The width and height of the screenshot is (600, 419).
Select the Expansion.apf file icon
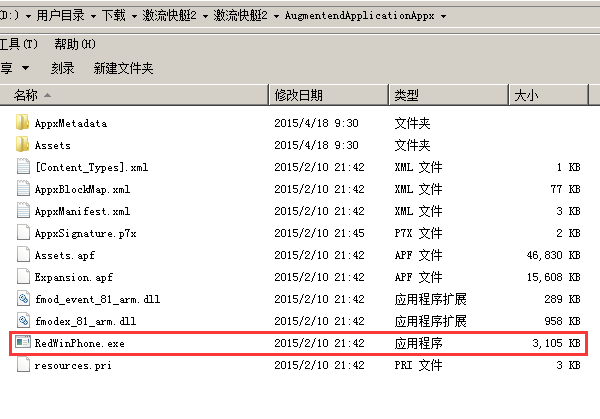23,277
